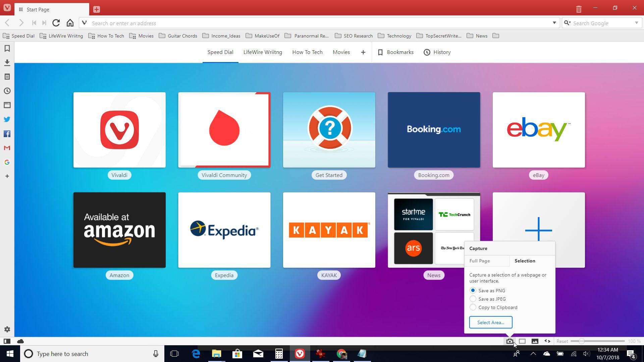Open the MakeUseOf bookmark folder
This screenshot has width=644, height=362.
click(x=262, y=36)
